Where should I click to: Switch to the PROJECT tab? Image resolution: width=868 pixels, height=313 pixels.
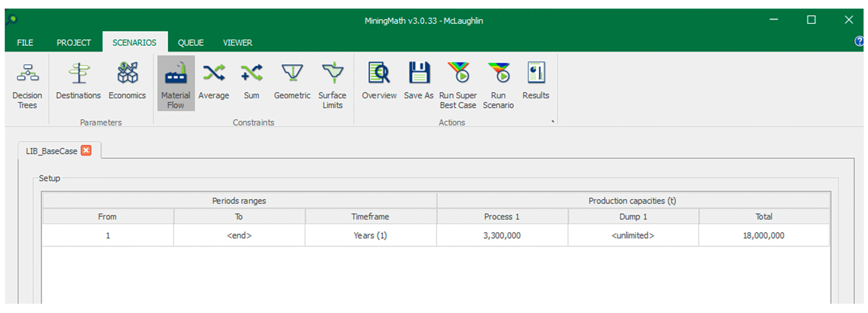tap(74, 43)
